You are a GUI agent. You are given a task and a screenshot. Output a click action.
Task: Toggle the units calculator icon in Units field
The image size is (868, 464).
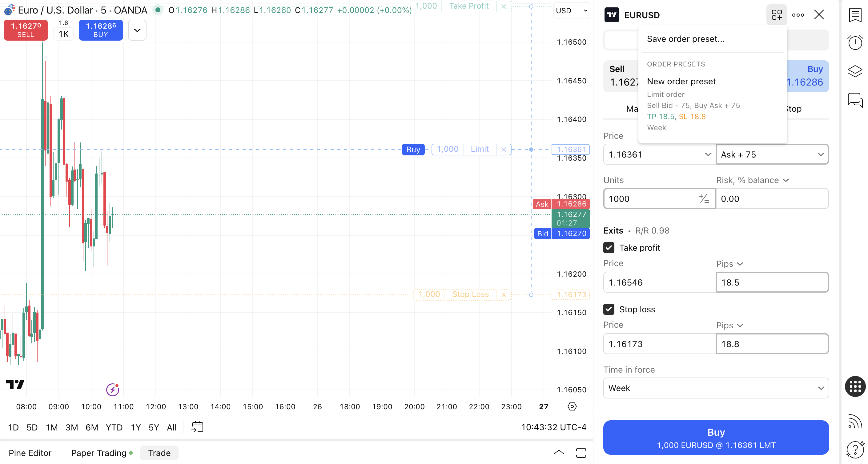(x=704, y=199)
